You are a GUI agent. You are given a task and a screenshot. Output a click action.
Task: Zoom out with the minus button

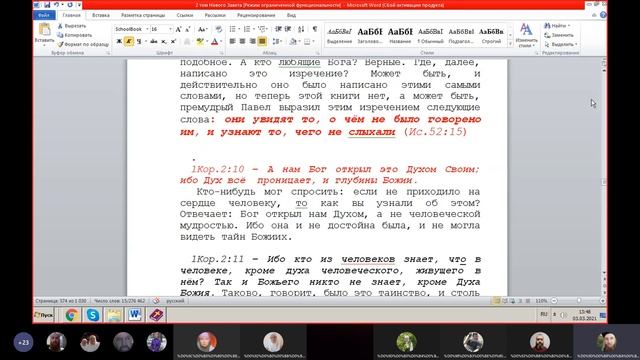pos(554,301)
